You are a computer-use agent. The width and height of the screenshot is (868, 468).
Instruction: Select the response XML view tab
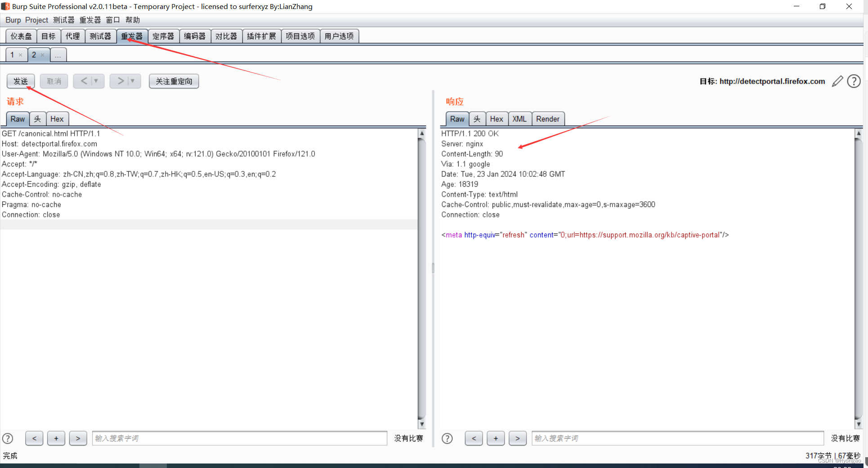pyautogui.click(x=519, y=119)
